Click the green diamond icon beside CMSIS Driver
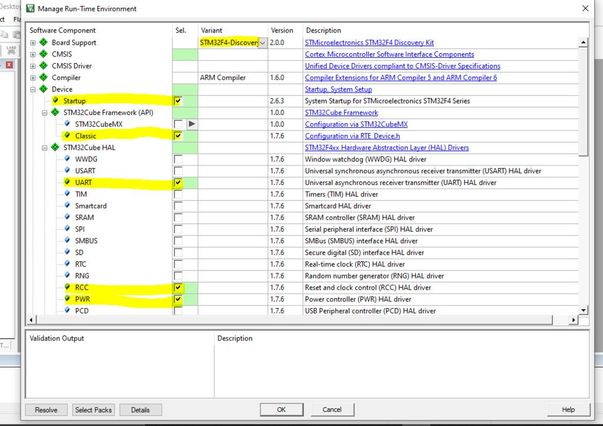The image size is (603, 426). pyautogui.click(x=43, y=66)
